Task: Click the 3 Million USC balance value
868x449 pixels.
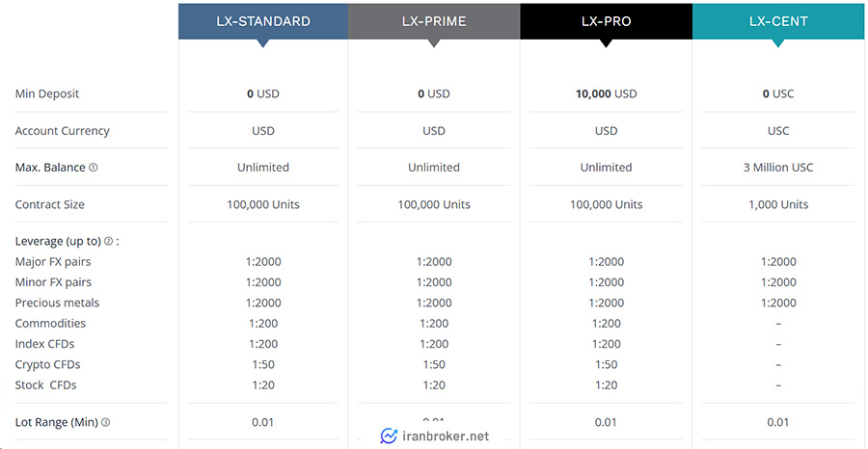Action: [x=778, y=168]
